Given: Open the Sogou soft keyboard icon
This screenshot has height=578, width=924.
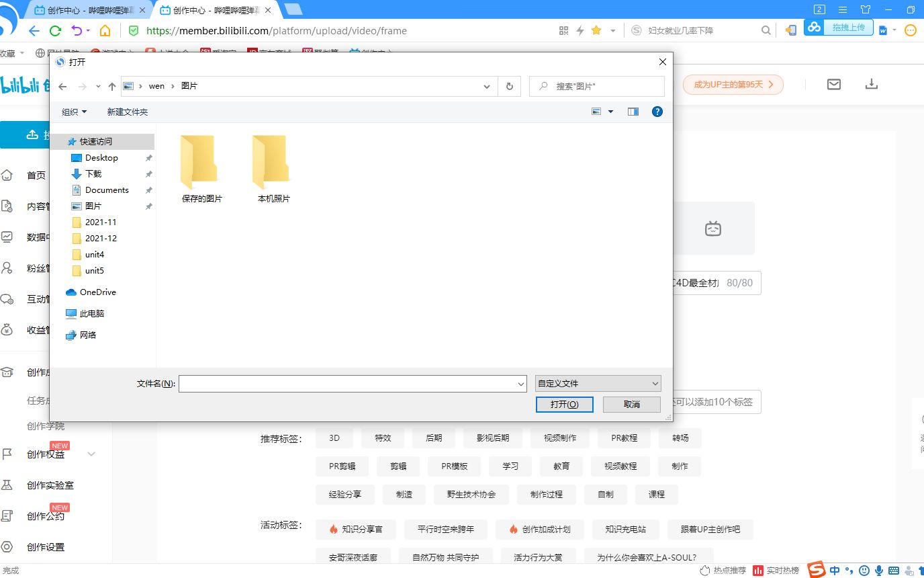Looking at the screenshot, I should coord(894,571).
